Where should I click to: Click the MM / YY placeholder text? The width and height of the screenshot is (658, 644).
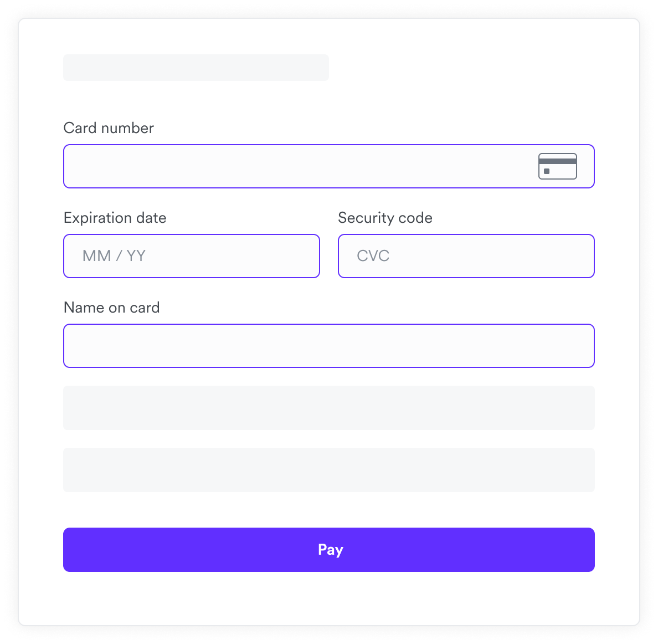tap(114, 256)
